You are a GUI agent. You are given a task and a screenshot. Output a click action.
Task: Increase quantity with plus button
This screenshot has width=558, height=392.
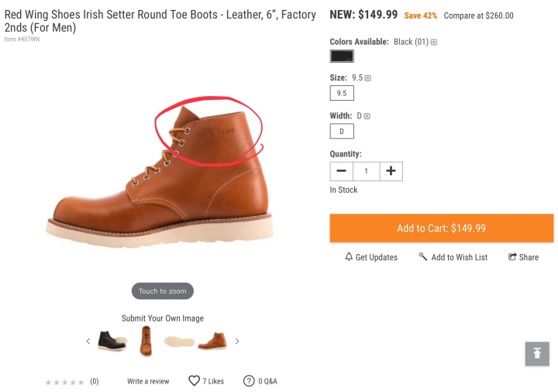pos(391,171)
